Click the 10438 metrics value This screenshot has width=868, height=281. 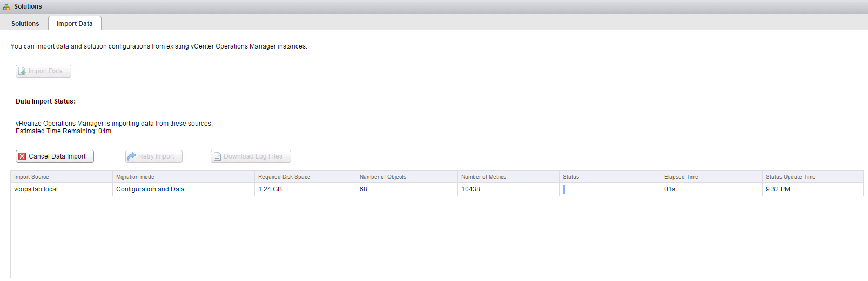click(x=470, y=189)
